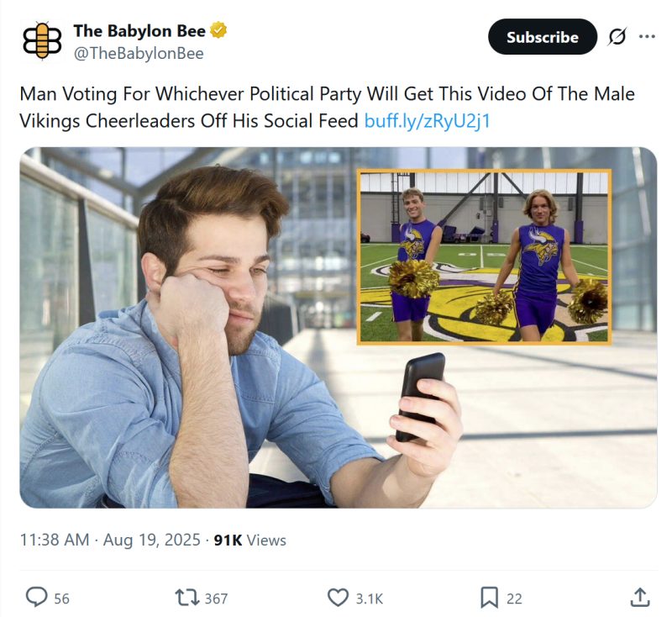This screenshot has width=672, height=617.
Task: Open the three-dot more options menu
Action: (x=647, y=36)
